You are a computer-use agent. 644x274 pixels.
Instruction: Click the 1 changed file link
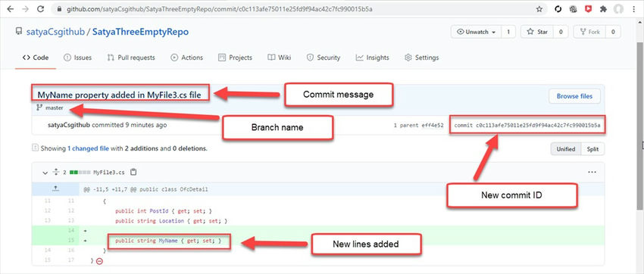89,148
